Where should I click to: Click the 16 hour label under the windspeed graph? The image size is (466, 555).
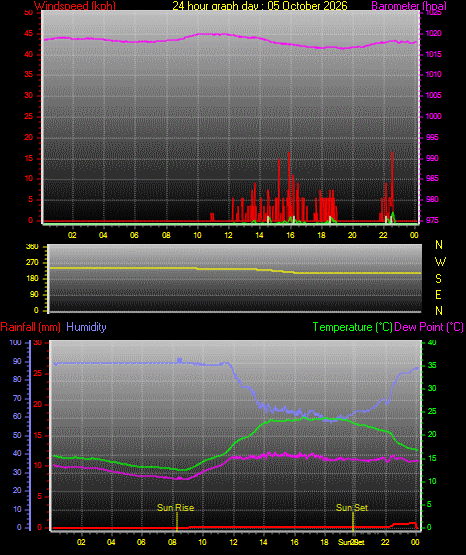290,235
